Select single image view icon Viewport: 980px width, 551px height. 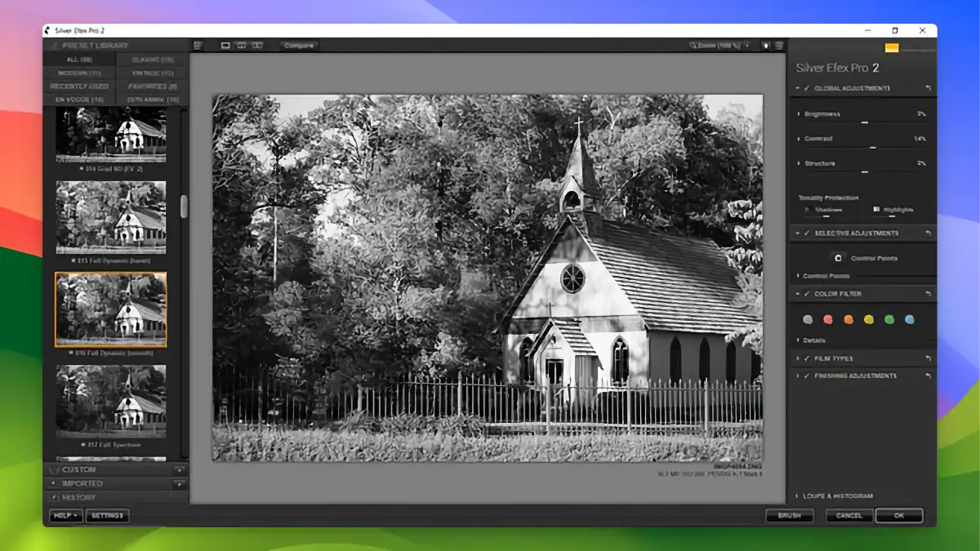[x=226, y=46]
